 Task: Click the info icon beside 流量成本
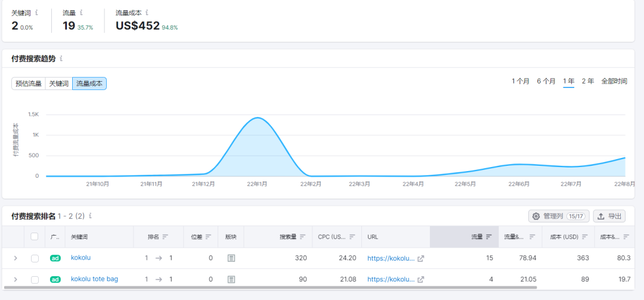coord(147,13)
